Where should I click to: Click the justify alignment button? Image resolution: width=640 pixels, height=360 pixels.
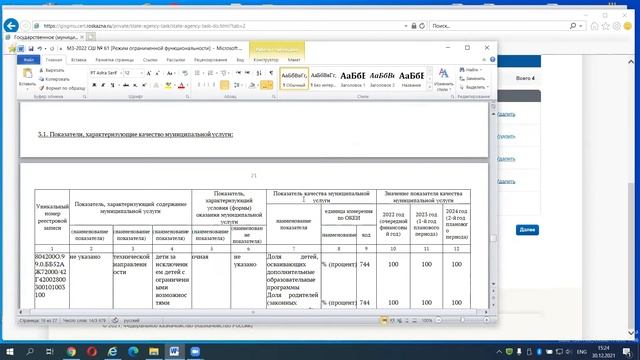tap(224, 85)
